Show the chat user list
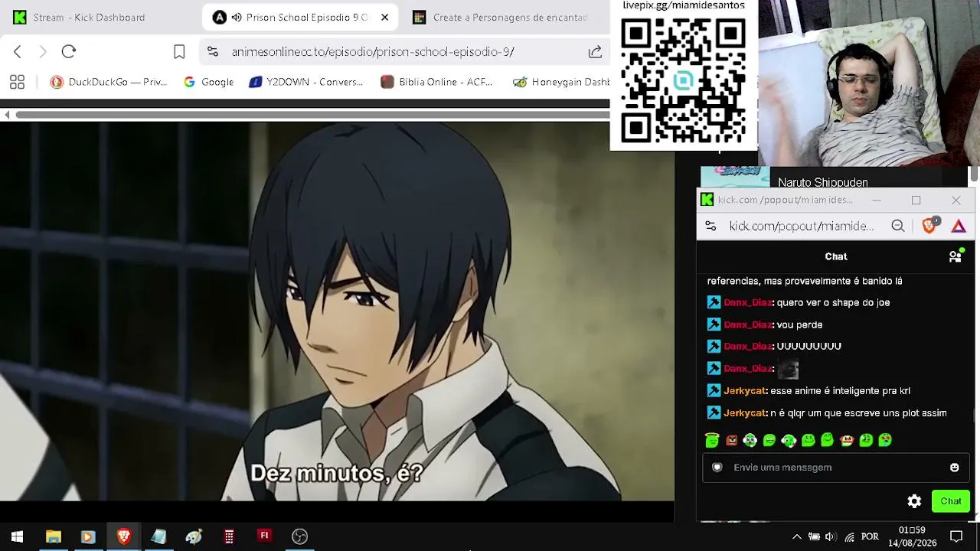980x551 pixels. [955, 256]
